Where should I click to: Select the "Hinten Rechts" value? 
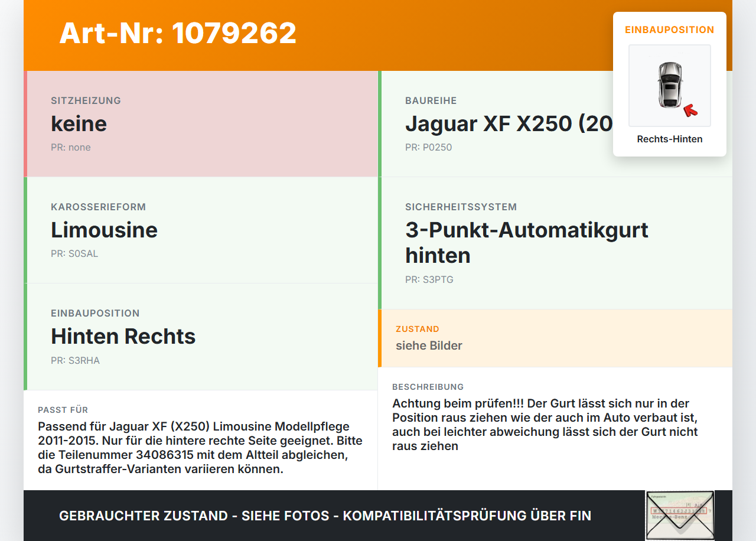(x=123, y=336)
